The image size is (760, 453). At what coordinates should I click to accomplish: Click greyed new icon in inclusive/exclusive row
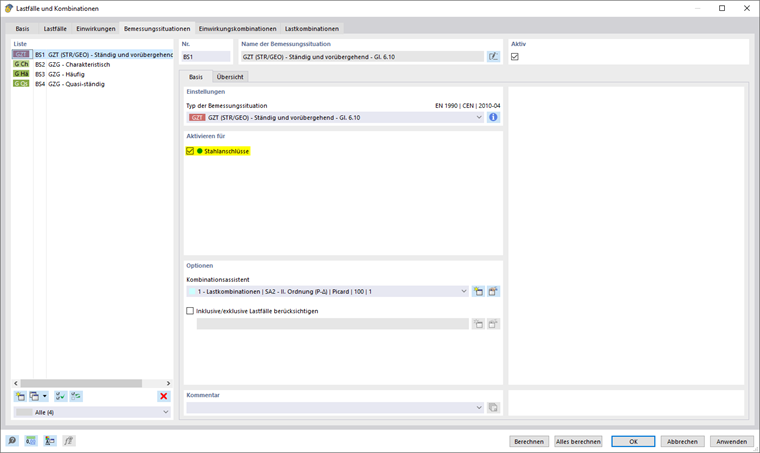point(478,324)
